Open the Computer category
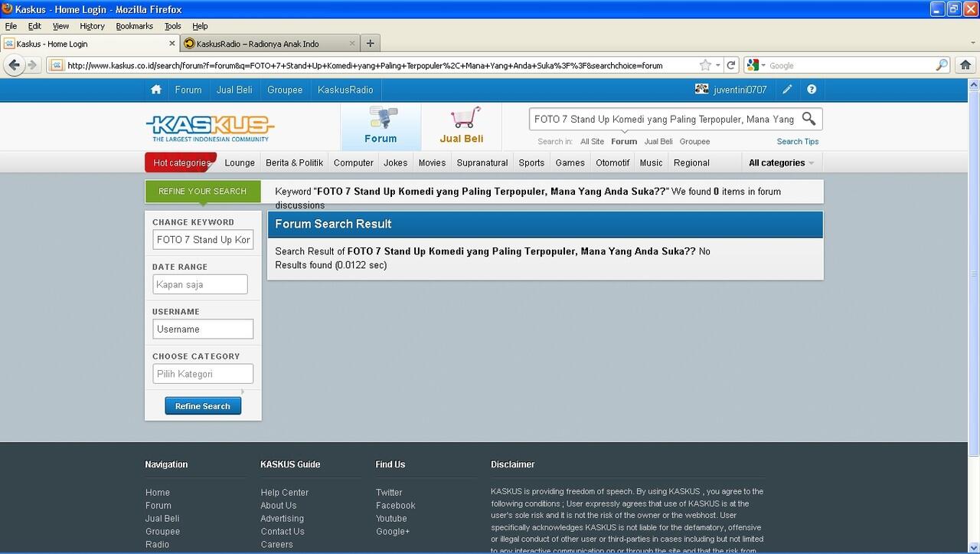The width and height of the screenshot is (980, 554). [x=354, y=162]
